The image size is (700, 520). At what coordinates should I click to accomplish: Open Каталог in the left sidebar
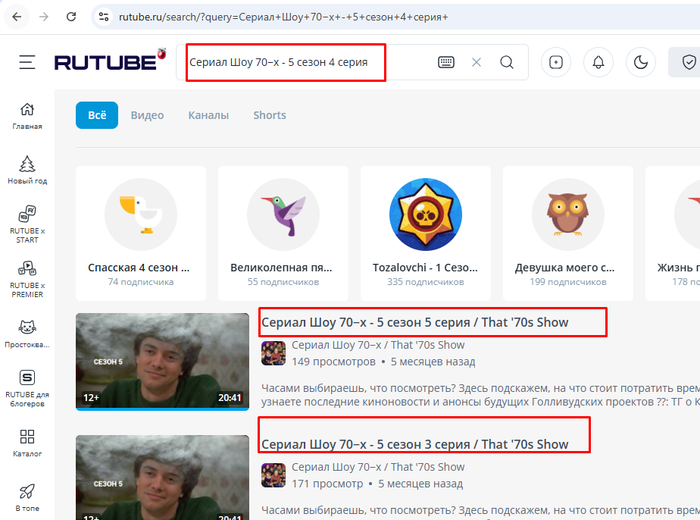pyautogui.click(x=27, y=444)
